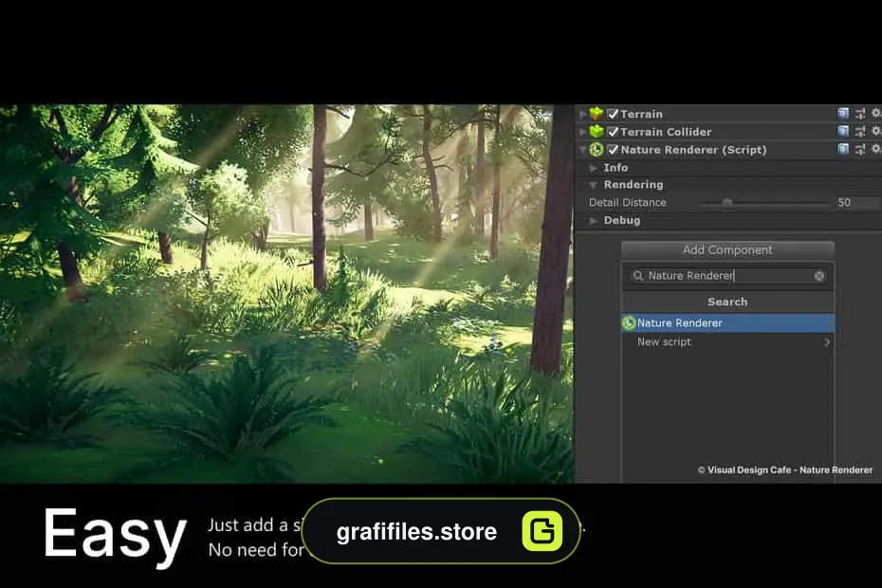Click the green Terrain component icon
Image resolution: width=882 pixels, height=588 pixels.
[597, 114]
